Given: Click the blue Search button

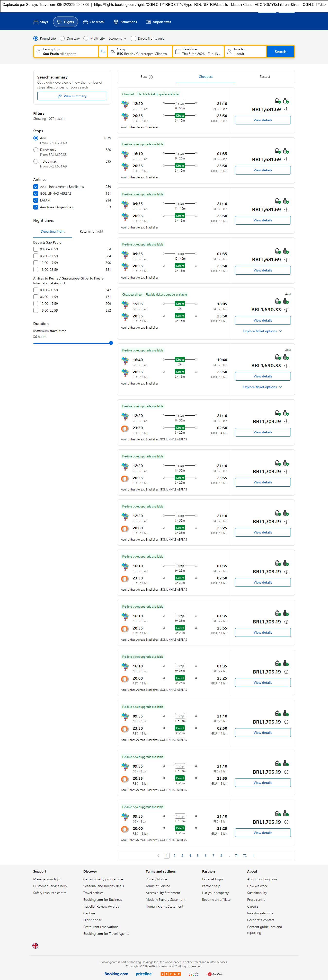Looking at the screenshot, I should [280, 52].
